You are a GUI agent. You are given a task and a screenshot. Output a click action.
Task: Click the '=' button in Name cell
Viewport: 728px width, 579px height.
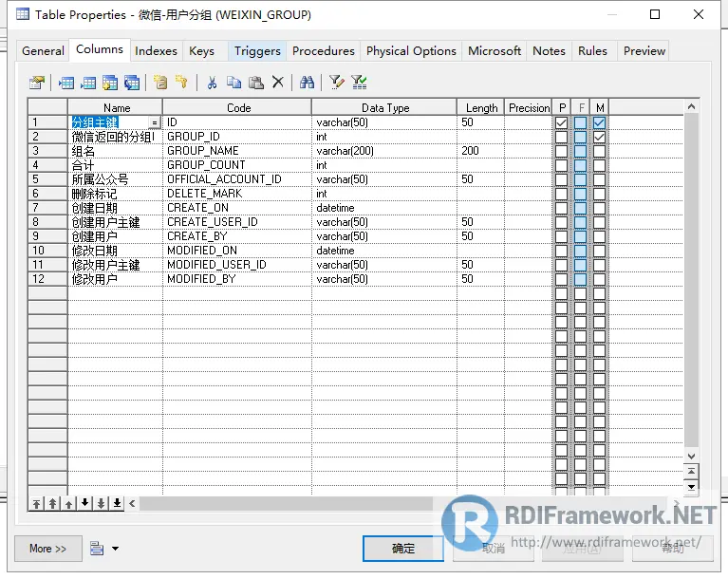155,122
